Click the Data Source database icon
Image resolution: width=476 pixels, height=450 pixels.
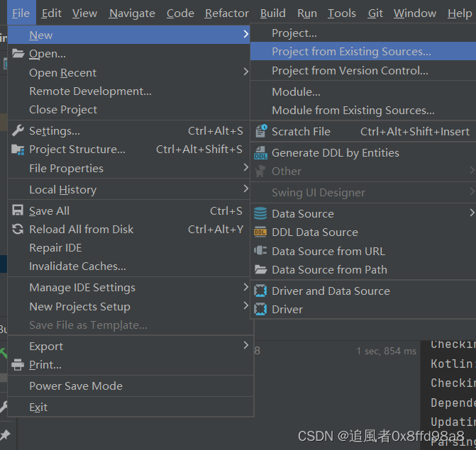tap(260, 213)
